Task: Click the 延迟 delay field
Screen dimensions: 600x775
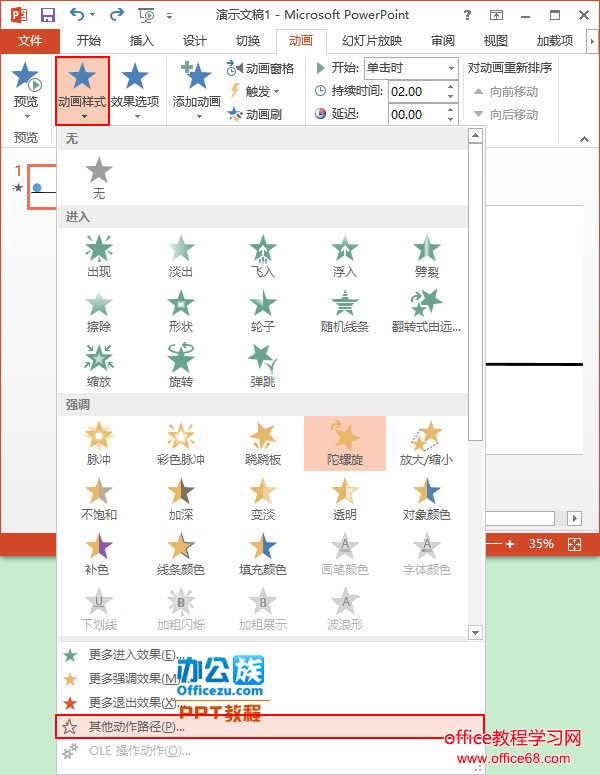Action: [x=417, y=115]
